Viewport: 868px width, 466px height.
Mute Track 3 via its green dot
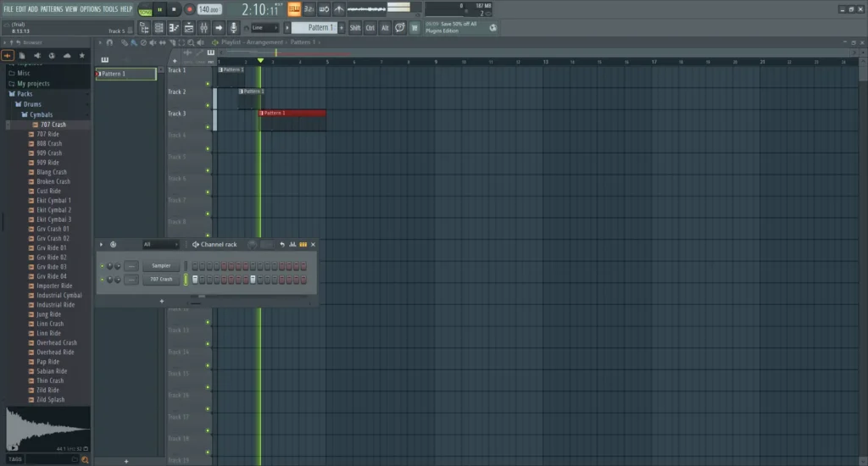[209, 127]
